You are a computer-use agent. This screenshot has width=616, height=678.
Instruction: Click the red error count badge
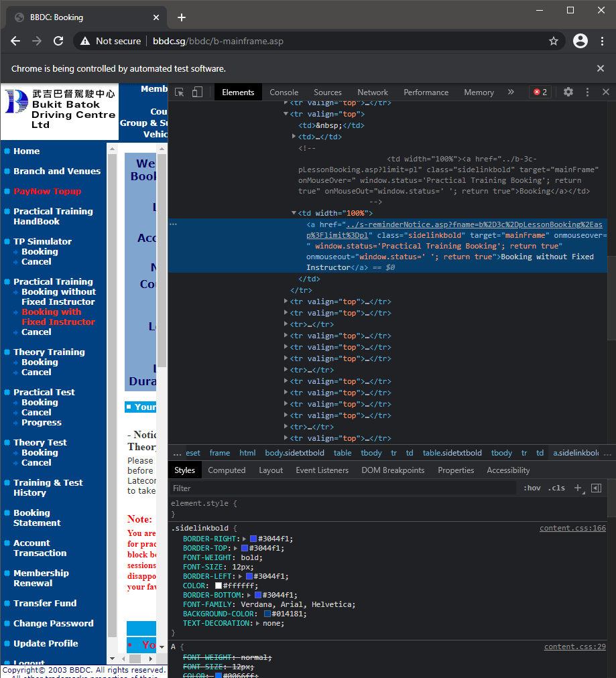(540, 92)
